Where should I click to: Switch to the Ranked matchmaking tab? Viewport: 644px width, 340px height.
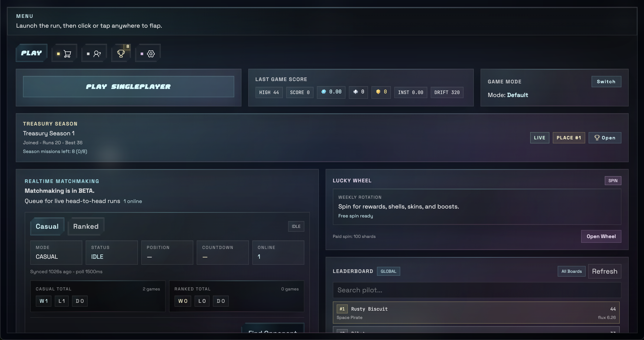tap(86, 226)
